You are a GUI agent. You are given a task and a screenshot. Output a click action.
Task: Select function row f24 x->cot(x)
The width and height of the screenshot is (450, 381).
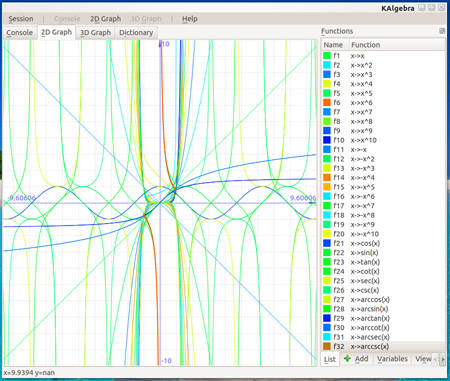tap(383, 271)
